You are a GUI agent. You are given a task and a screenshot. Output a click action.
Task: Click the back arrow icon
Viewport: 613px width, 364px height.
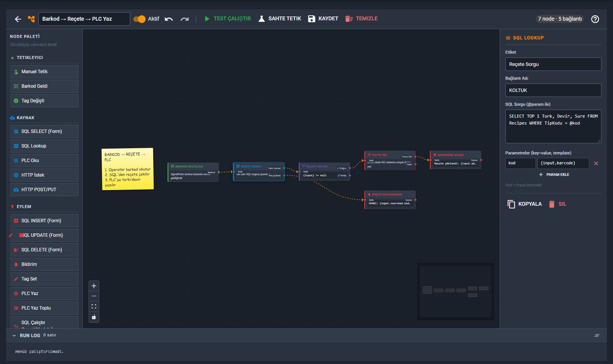[18, 19]
